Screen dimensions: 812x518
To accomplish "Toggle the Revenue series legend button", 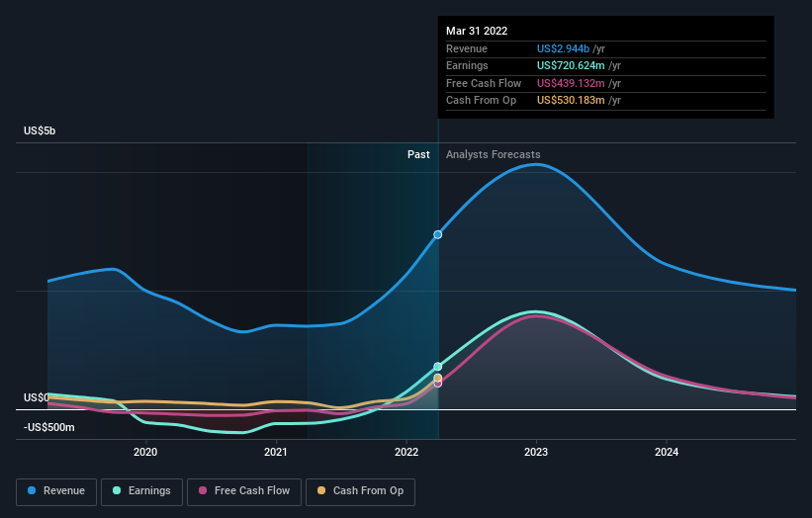I will [x=56, y=491].
